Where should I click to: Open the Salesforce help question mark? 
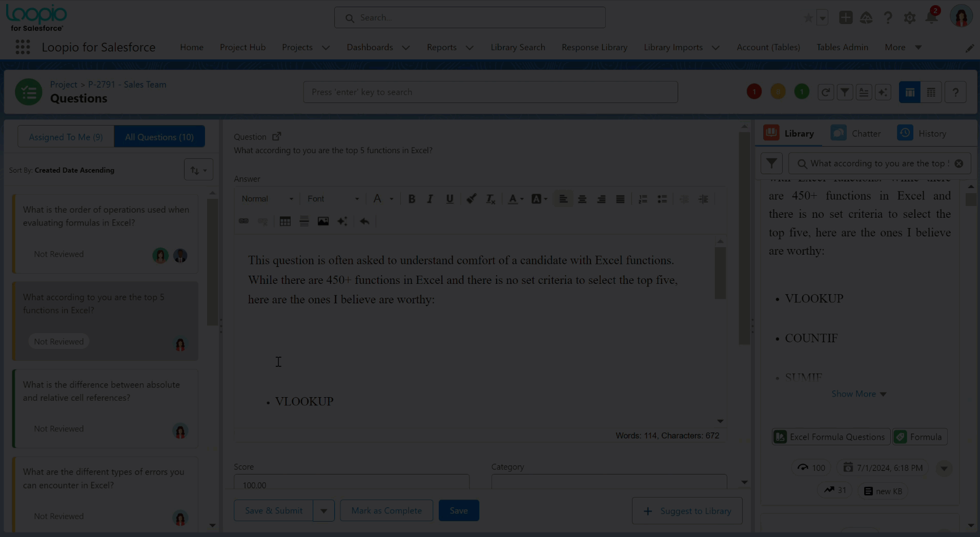click(888, 18)
